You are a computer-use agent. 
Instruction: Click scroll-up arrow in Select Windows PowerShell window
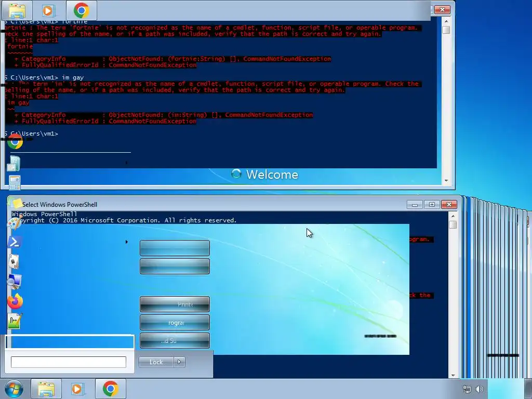[453, 216]
